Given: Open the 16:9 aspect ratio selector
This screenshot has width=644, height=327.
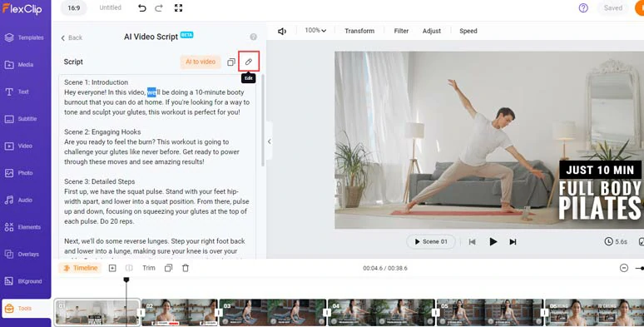Looking at the screenshot, I should pos(74,7).
